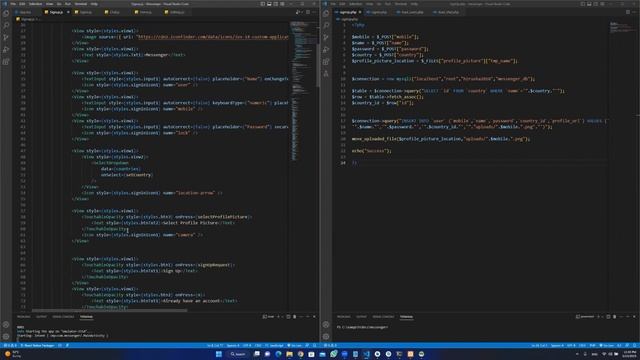Split the left window editor

click(308, 12)
